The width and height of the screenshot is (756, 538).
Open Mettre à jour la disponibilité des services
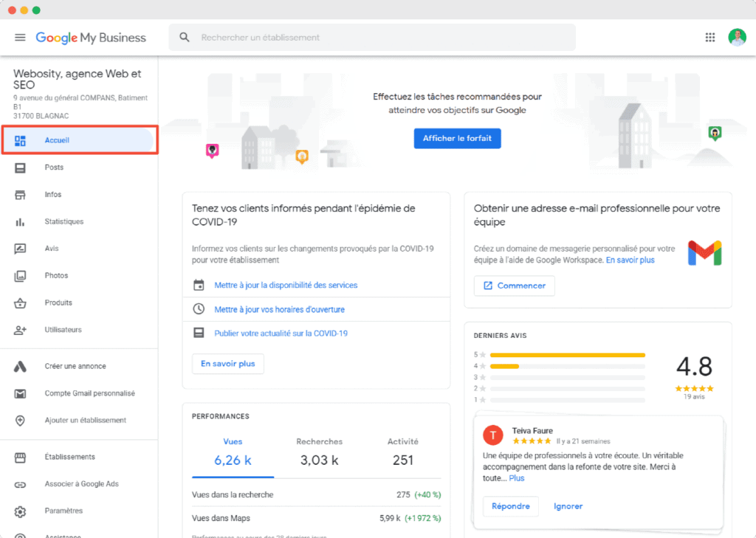coord(286,285)
